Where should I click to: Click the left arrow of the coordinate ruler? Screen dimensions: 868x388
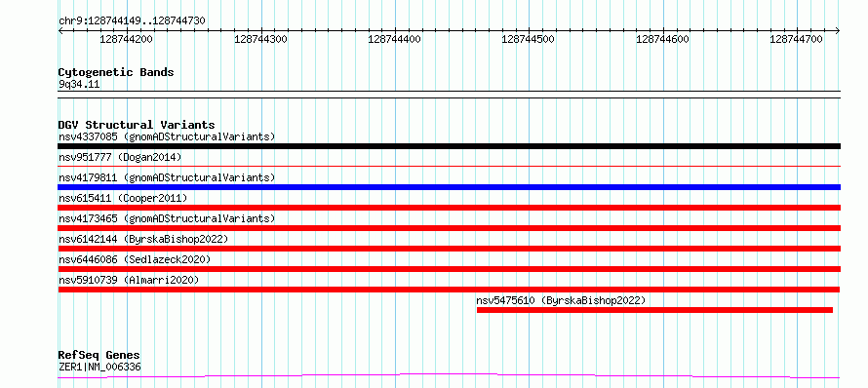pyautogui.click(x=60, y=31)
